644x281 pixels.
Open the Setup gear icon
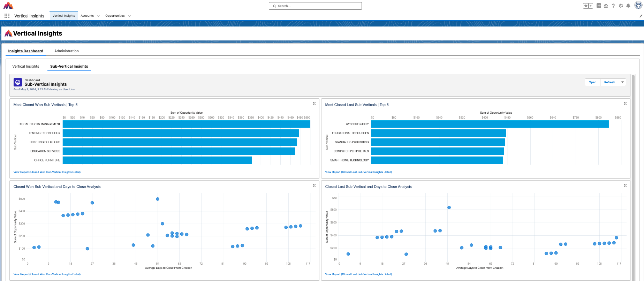click(621, 6)
